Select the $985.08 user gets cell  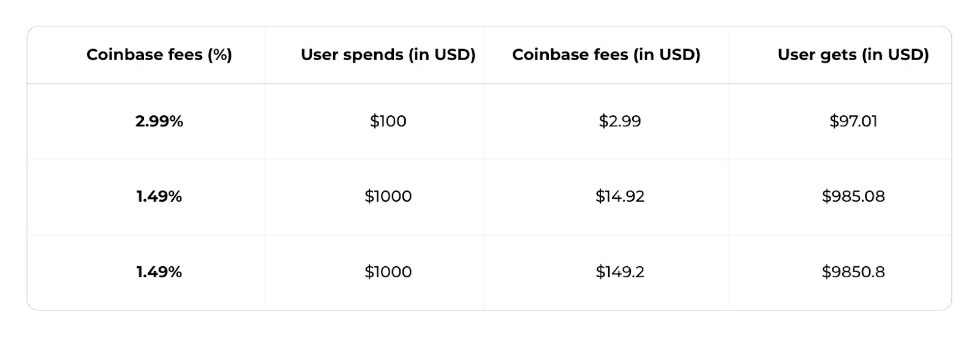[x=853, y=196]
